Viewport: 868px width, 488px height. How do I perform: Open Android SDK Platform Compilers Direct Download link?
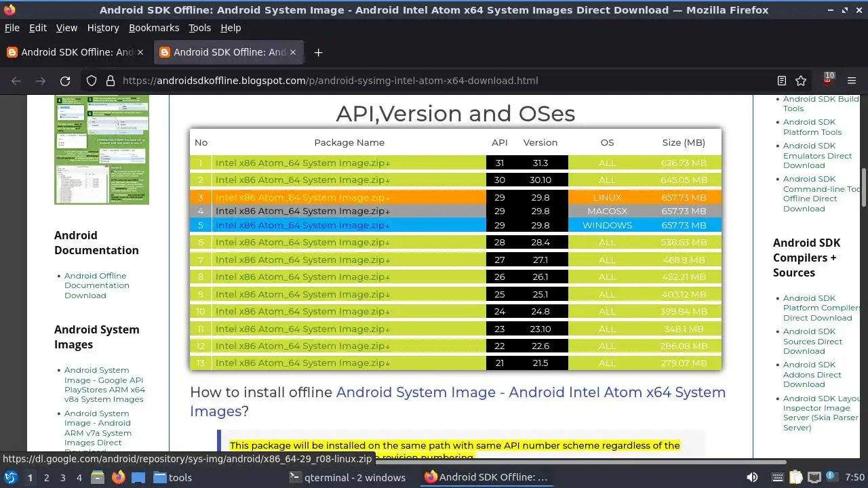[x=821, y=308]
